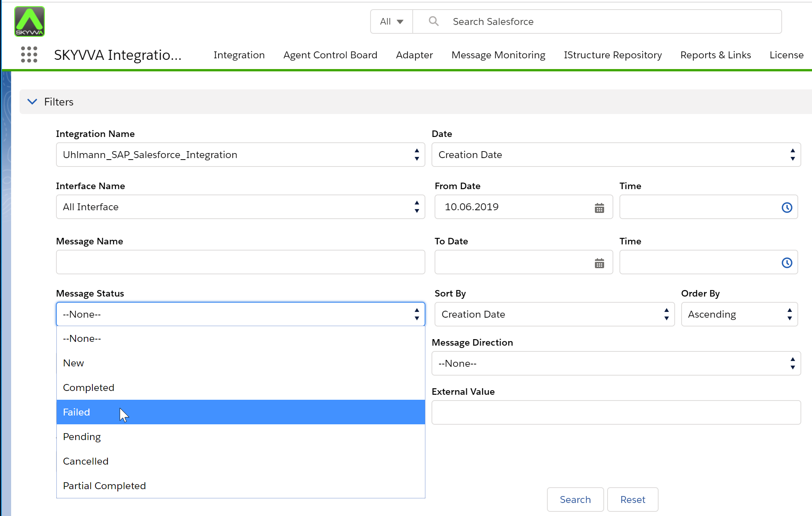
Task: Collapse the Filters section chevron
Action: pyautogui.click(x=33, y=102)
